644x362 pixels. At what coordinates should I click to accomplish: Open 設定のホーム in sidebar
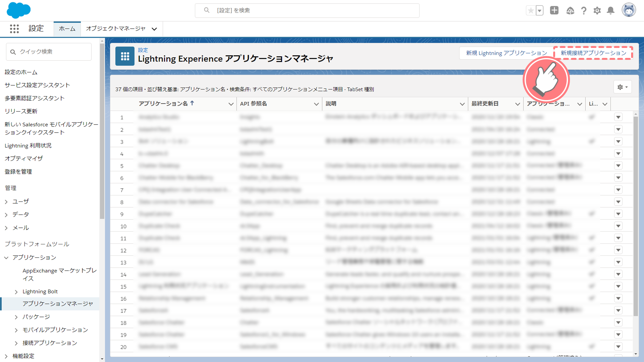21,72
